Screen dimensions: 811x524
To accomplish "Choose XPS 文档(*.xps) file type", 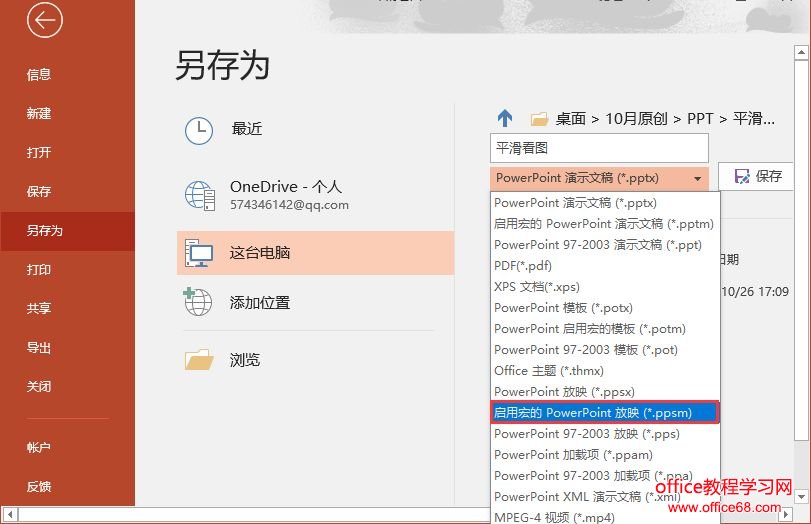I will click(x=605, y=287).
